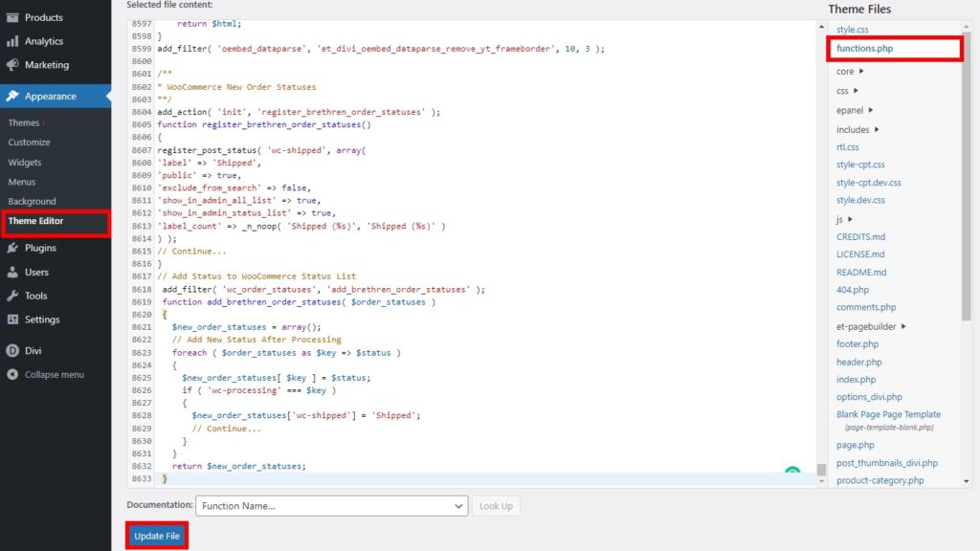
Task: Expand the epanel folder
Action: [x=855, y=110]
